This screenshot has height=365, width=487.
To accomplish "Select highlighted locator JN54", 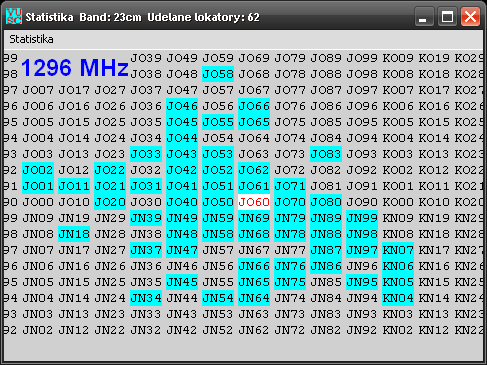I will click(218, 298).
